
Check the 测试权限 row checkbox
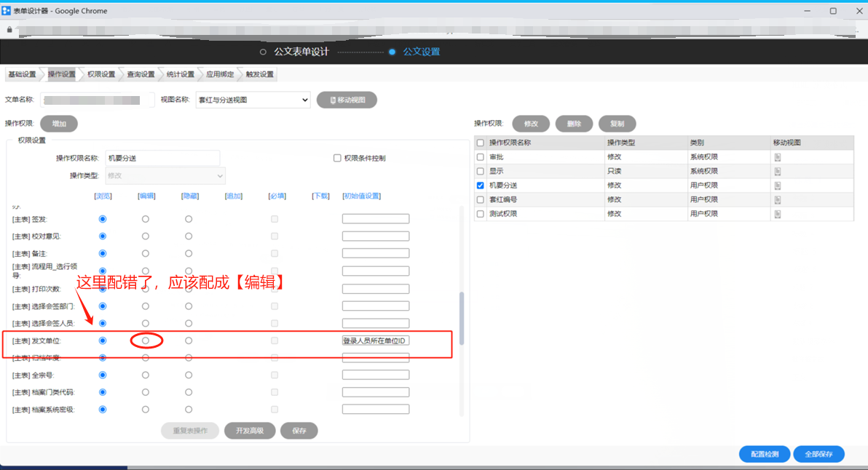tap(480, 214)
